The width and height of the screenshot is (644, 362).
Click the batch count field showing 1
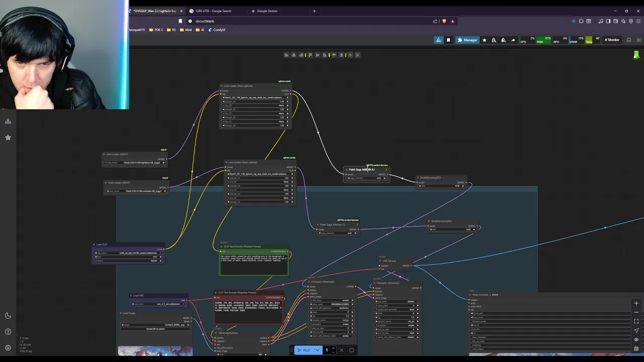326,350
